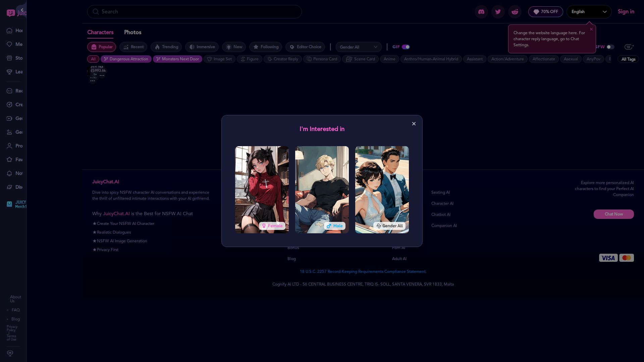Open the Reddit community icon
The image size is (644, 362).
coord(515,12)
